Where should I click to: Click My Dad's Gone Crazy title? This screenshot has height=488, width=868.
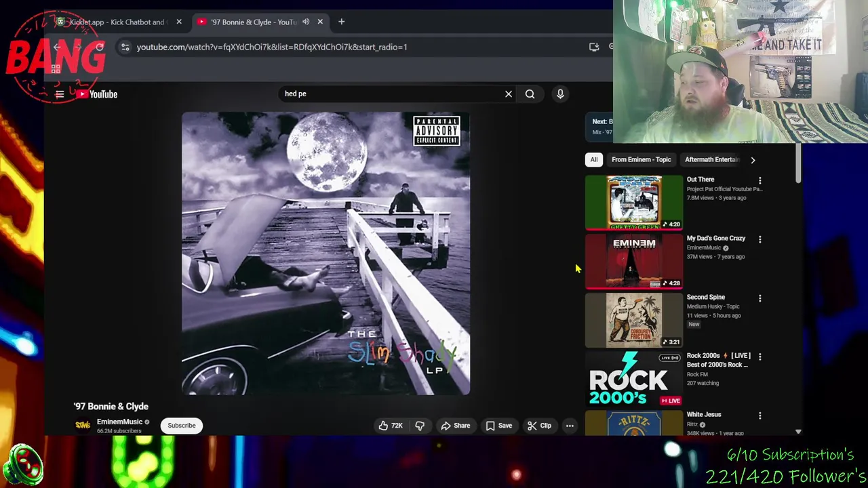point(716,239)
